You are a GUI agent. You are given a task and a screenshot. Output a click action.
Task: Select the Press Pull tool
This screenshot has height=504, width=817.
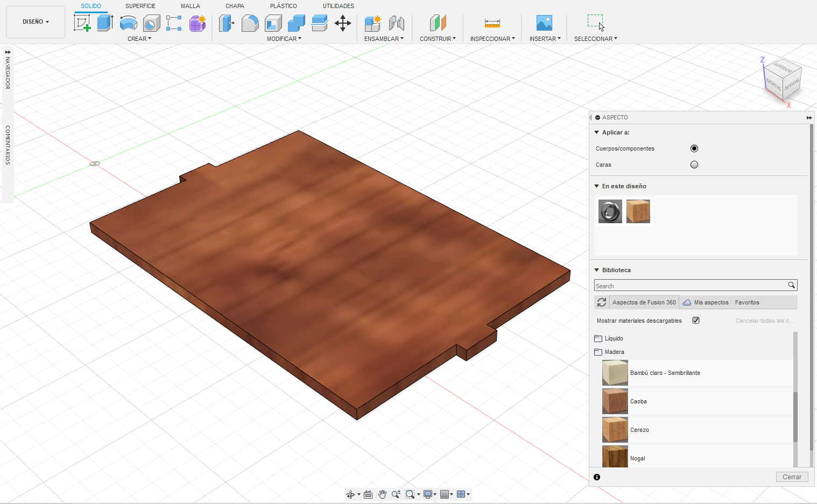tap(227, 23)
